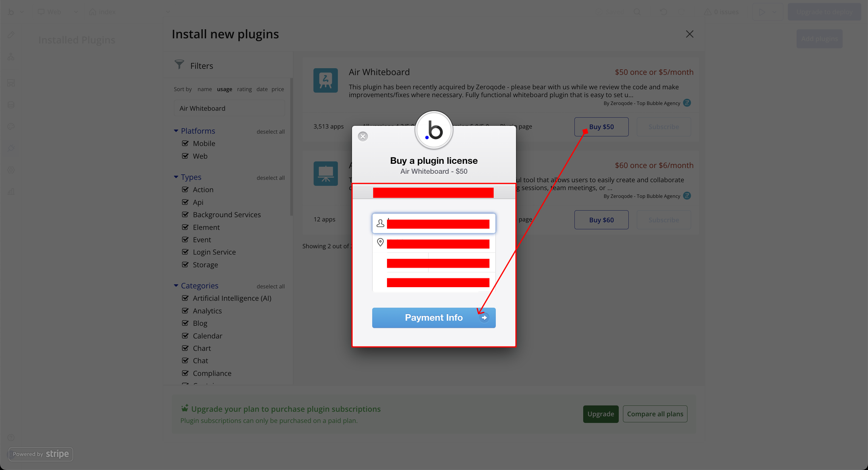Click the location pin icon in the form

[380, 242]
